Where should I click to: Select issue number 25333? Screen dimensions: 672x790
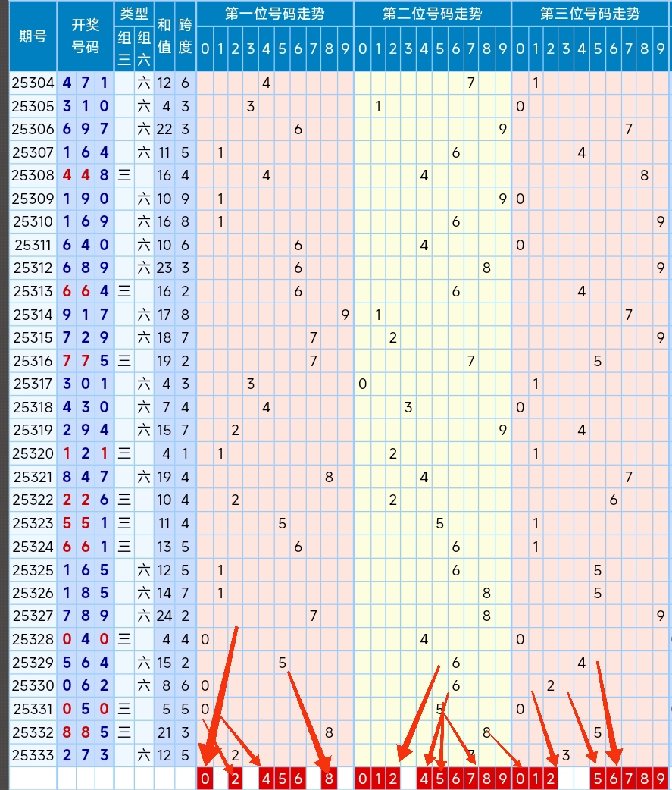33,755
